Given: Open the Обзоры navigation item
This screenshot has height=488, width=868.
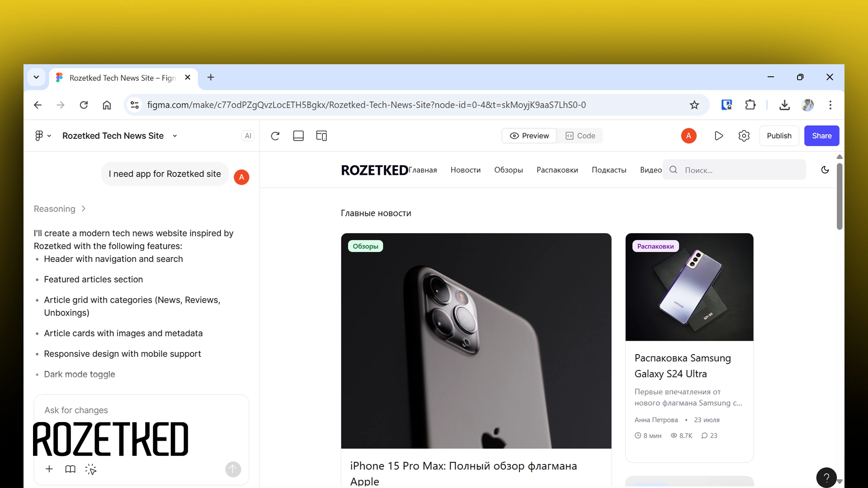Looking at the screenshot, I should (508, 170).
